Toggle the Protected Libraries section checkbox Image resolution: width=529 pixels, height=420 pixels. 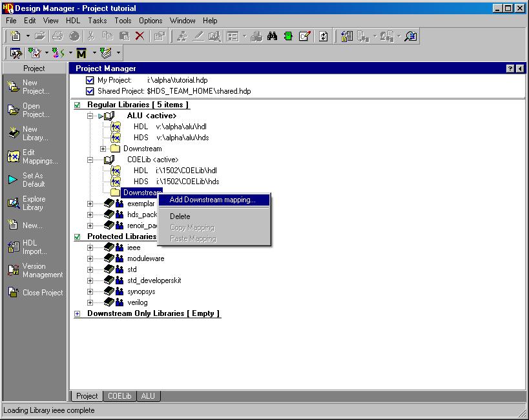pyautogui.click(x=78, y=236)
